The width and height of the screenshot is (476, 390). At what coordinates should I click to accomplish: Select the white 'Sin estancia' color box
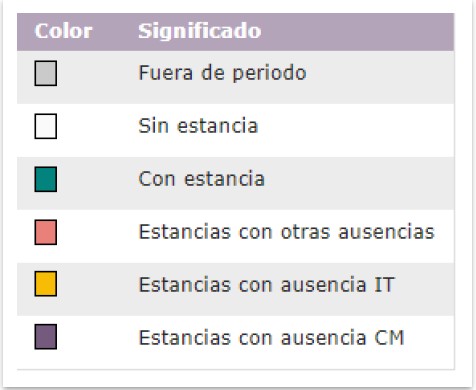tap(46, 126)
